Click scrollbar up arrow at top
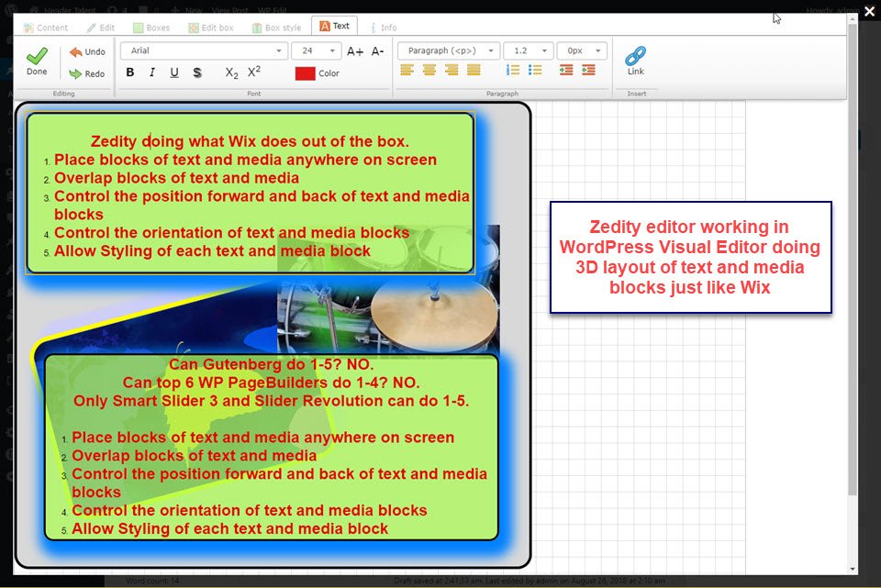Image resolution: width=881 pixels, height=588 pixels. 853,18
